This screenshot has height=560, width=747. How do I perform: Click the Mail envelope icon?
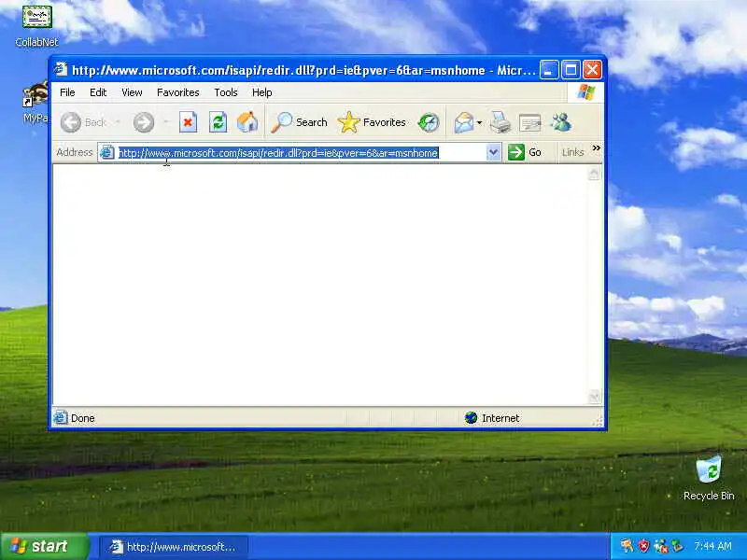tap(463, 123)
